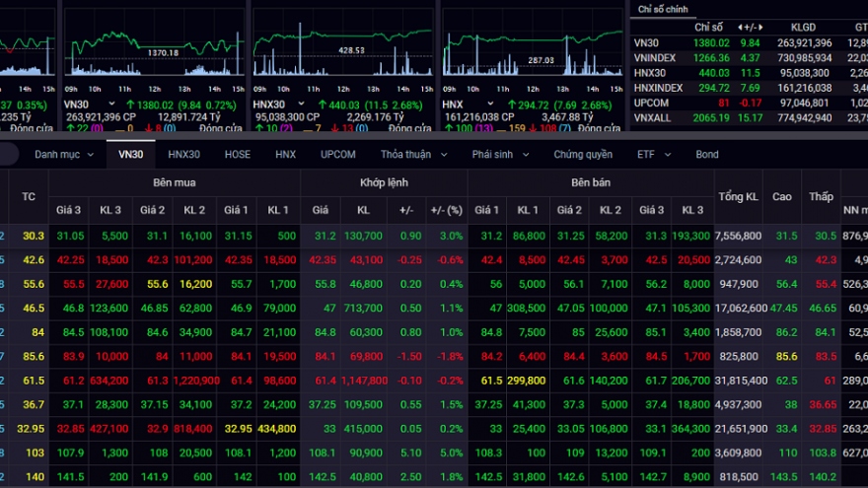The image size is (868, 488).
Task: Click the Bên mua group header
Action: coord(175,182)
